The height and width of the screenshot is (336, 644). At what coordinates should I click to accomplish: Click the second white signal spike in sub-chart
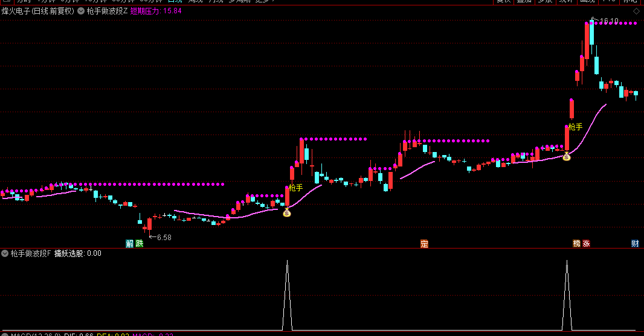point(567,296)
